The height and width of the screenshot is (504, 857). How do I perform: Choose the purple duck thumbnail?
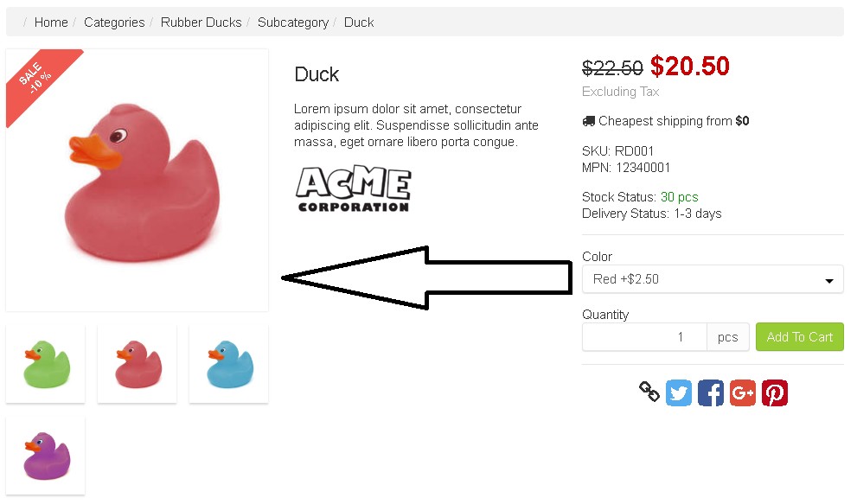(x=46, y=456)
